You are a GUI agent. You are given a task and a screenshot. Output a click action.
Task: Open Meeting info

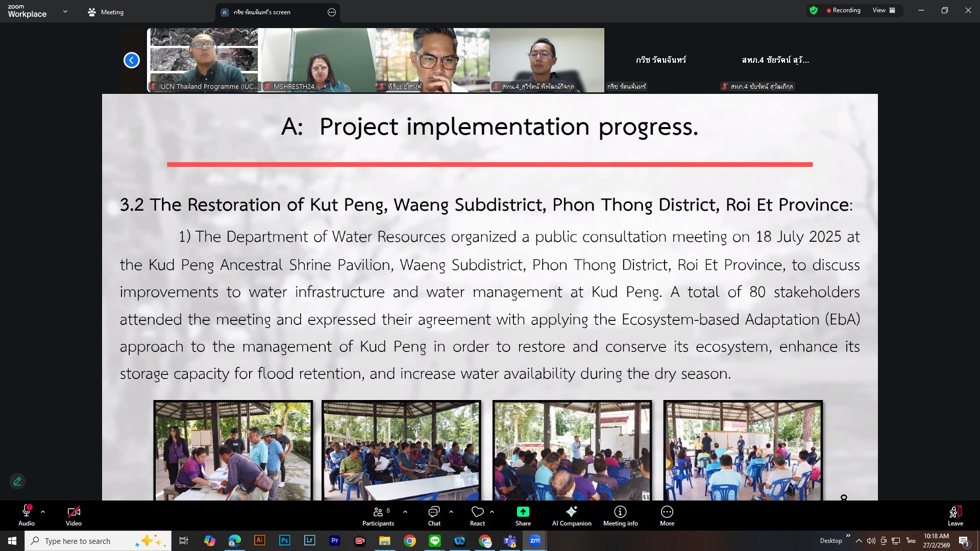pyautogui.click(x=620, y=515)
